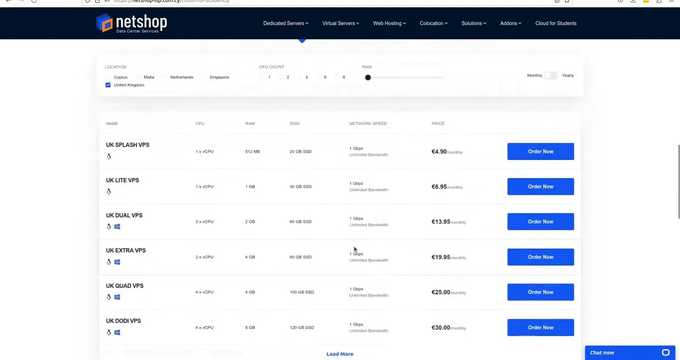The height and width of the screenshot is (360, 680).
Task: Click the NetShop logo
Action: pyautogui.click(x=131, y=23)
